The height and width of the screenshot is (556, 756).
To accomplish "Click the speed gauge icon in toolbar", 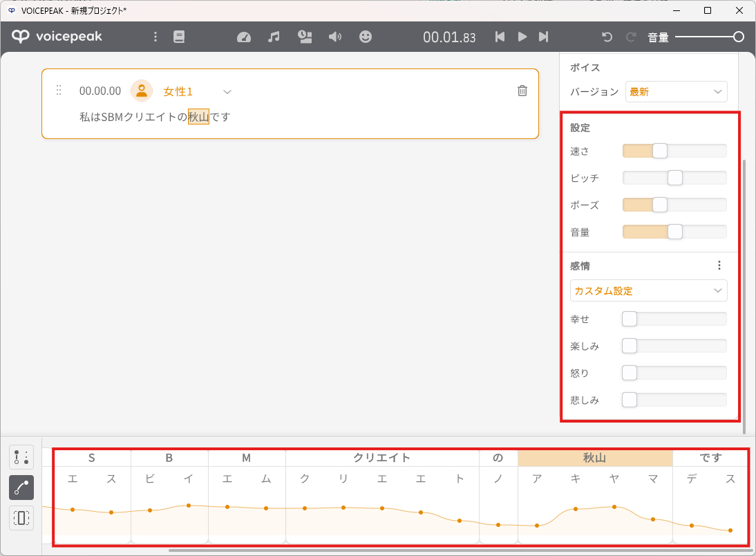I will tap(244, 37).
